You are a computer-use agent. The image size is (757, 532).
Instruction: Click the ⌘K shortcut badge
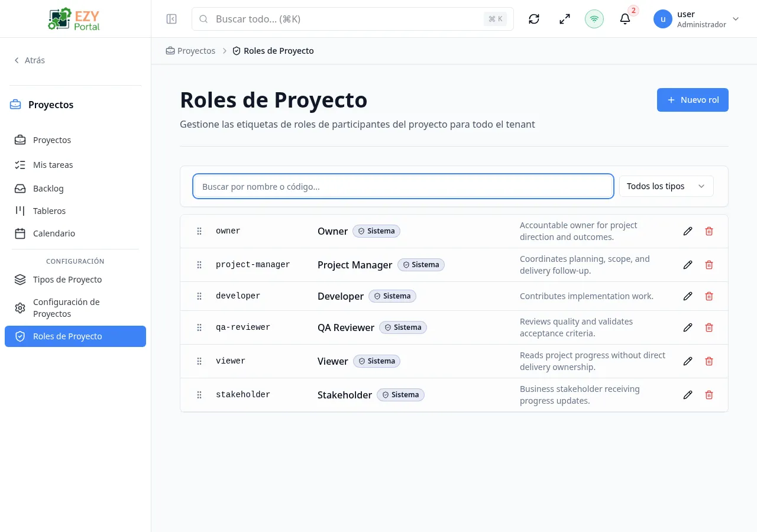pyautogui.click(x=496, y=19)
